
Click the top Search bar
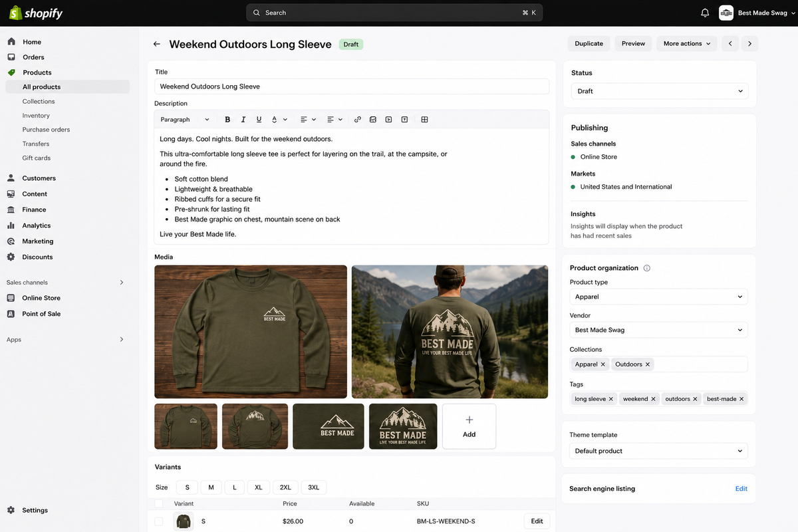pos(394,13)
